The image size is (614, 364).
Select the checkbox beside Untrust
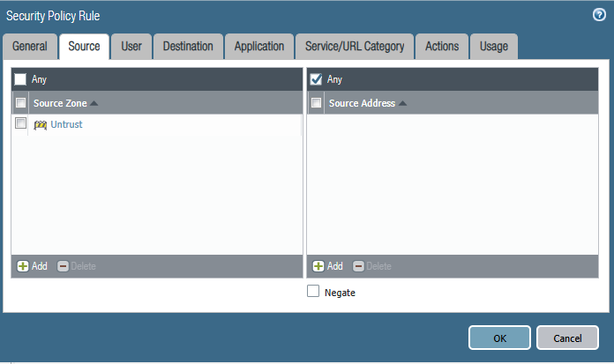pos(21,123)
